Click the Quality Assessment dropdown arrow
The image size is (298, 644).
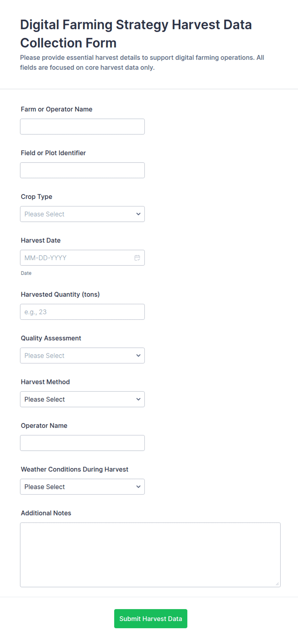pos(138,355)
